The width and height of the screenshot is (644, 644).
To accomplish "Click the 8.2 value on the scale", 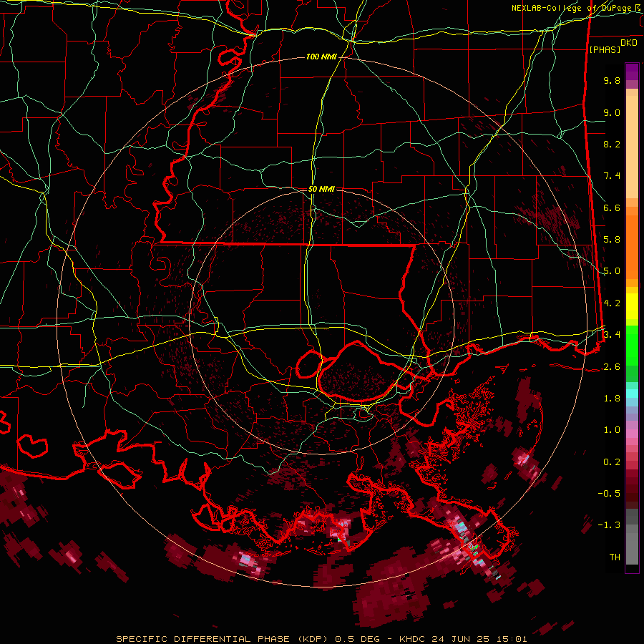I will 612,144.
